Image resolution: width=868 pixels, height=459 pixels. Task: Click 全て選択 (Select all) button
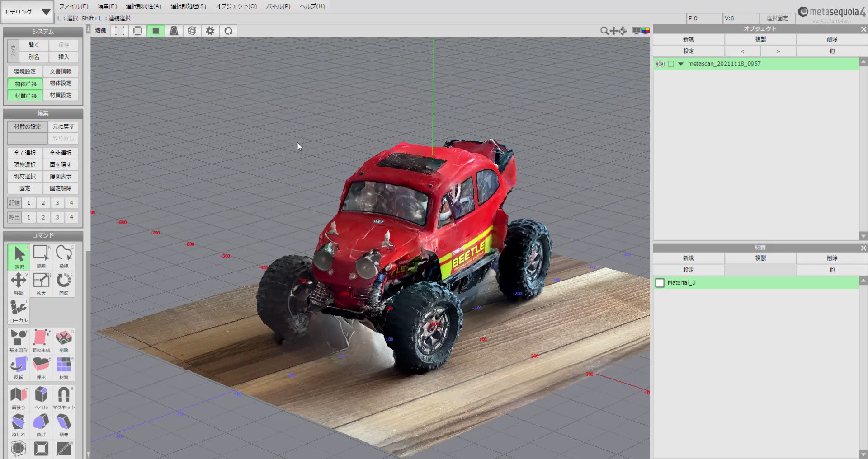[x=25, y=153]
